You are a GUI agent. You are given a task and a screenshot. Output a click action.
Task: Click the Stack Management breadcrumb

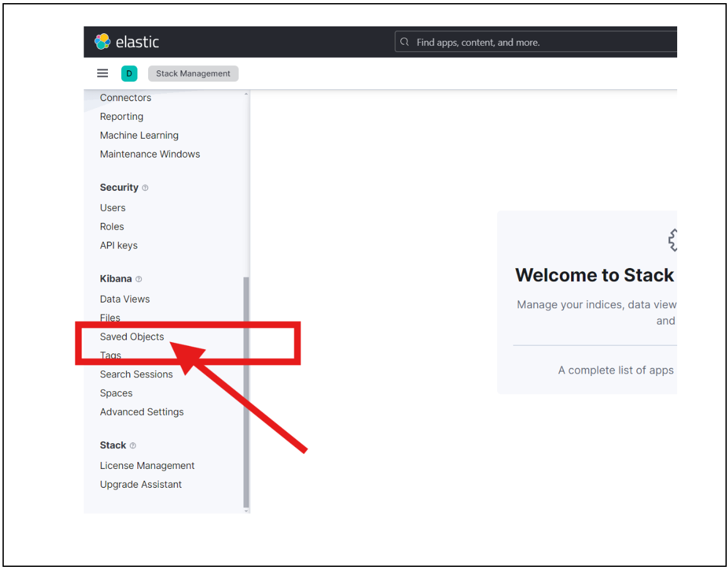pos(193,73)
